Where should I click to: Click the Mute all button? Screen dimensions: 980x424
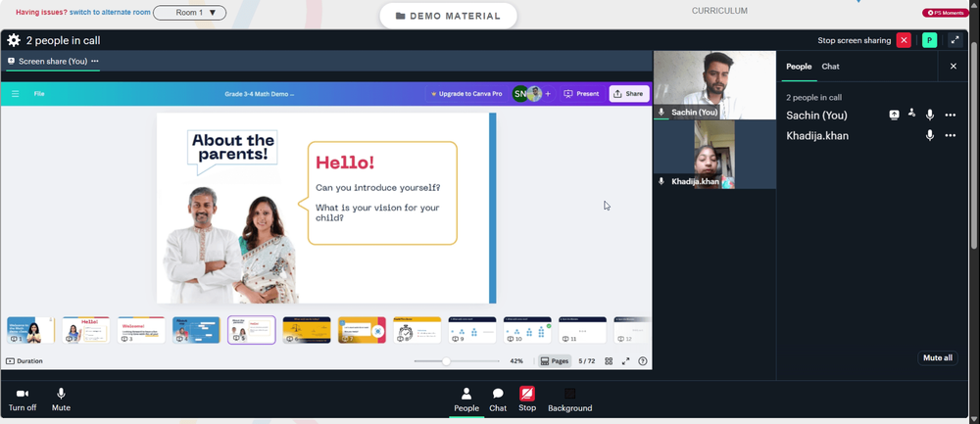click(938, 357)
